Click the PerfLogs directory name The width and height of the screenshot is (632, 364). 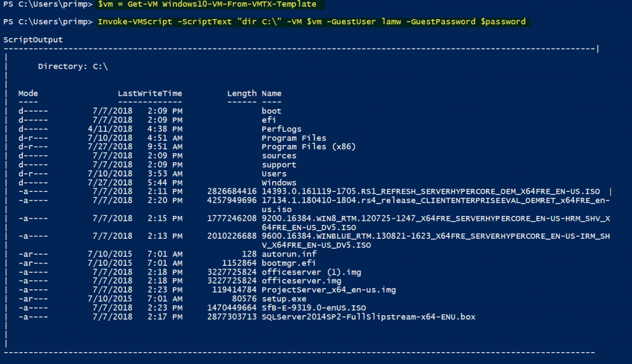tap(281, 129)
